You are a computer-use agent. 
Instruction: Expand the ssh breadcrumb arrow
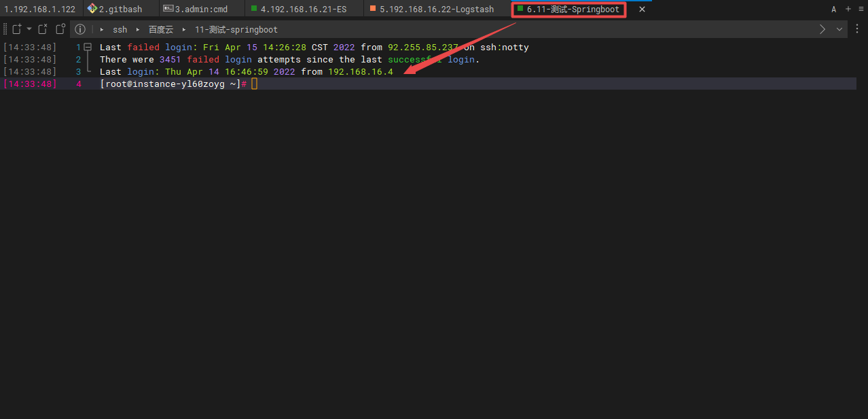pyautogui.click(x=102, y=30)
